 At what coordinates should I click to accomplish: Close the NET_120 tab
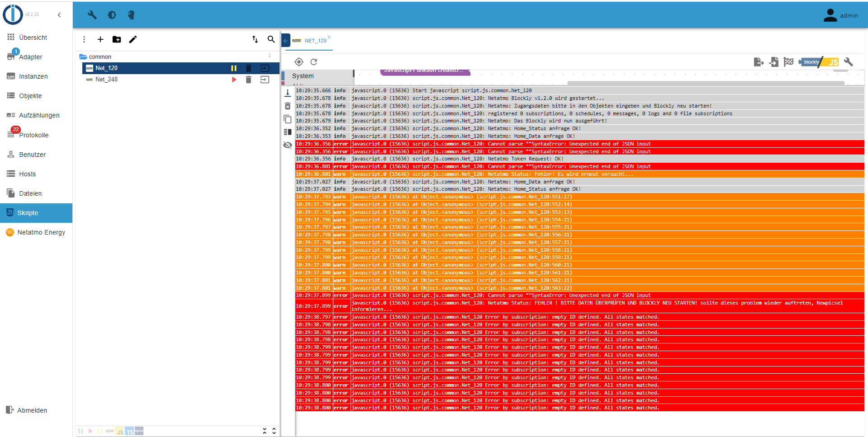pos(329,37)
